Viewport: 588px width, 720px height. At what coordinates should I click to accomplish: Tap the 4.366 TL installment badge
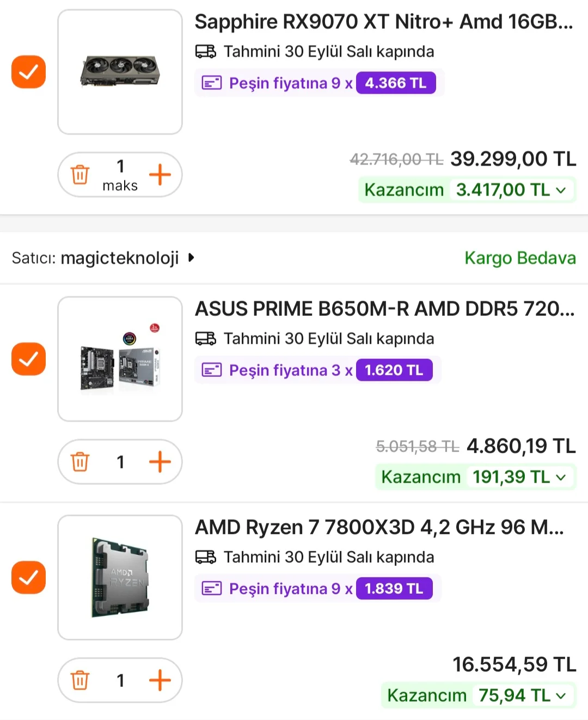coord(396,83)
